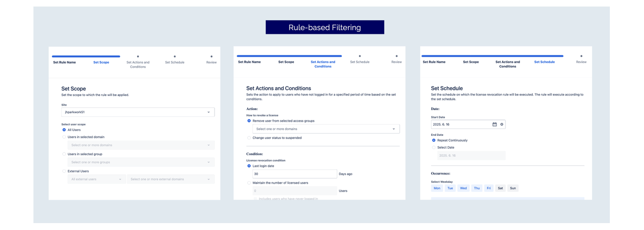Open the All external users dropdown
Screen dimensions: 644x230
[96, 179]
